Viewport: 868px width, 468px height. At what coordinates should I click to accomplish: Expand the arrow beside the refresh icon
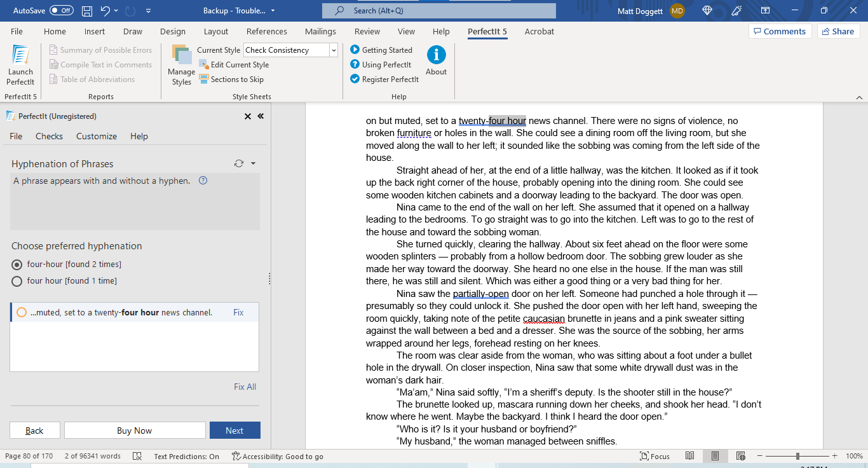252,163
